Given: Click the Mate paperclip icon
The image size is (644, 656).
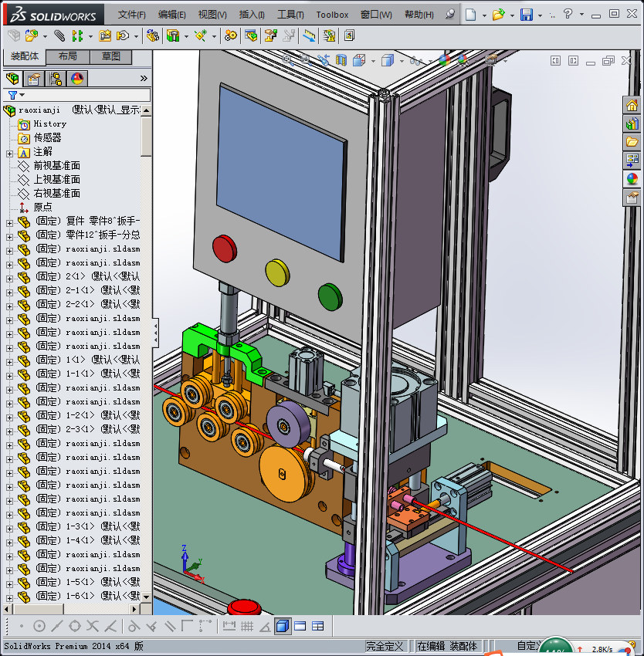Looking at the screenshot, I should point(59,36).
